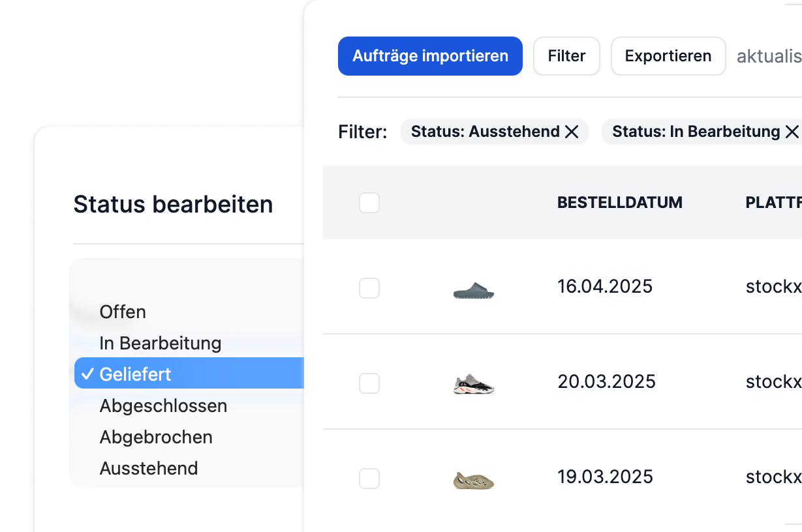The height and width of the screenshot is (532, 802).
Task: Click the aktualisieren text link
Action: pos(769,57)
